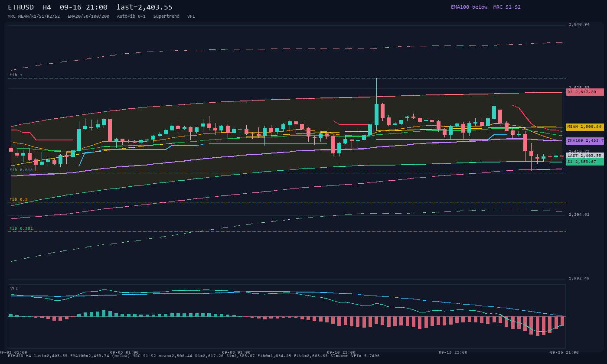The height and width of the screenshot is (364, 607).
Task: Click the green "Fib 0.382" level label
Action: tap(21, 228)
